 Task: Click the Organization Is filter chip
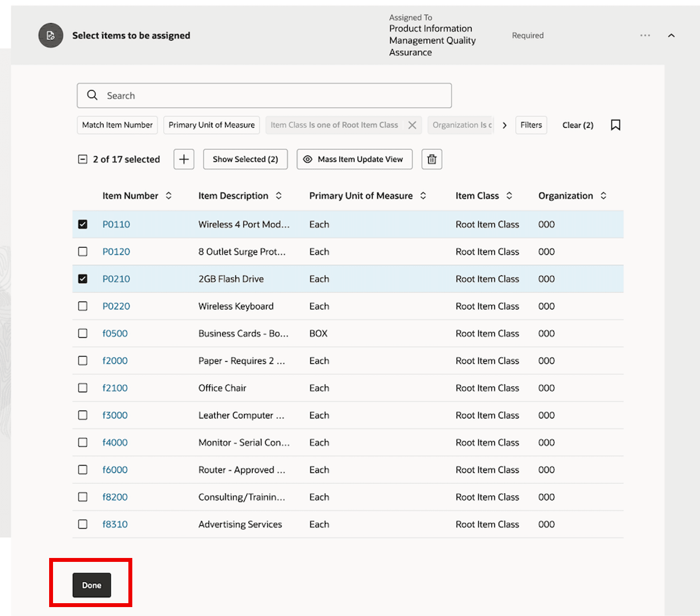pyautogui.click(x=461, y=125)
